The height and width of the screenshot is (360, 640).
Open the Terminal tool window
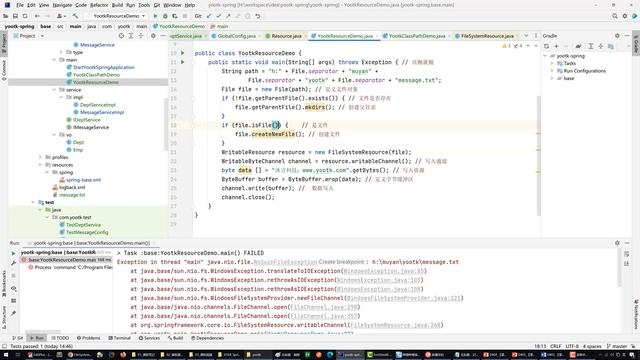pos(120,338)
